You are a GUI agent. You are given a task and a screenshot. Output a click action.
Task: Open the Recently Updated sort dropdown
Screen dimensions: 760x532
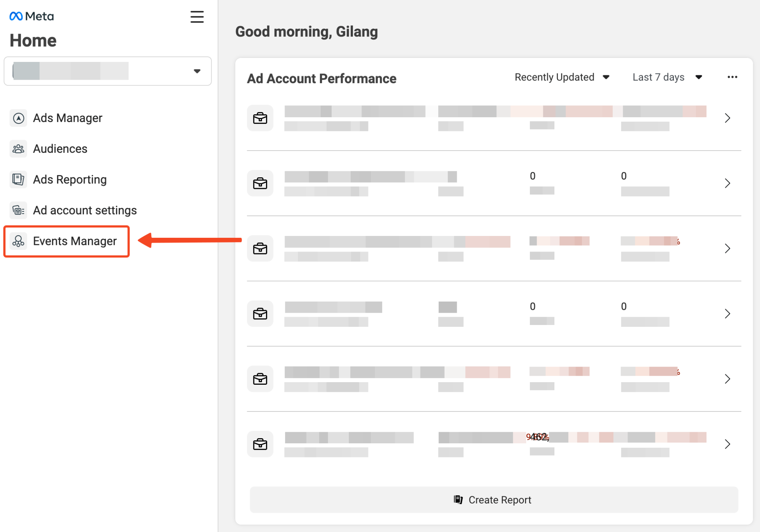[x=562, y=77]
